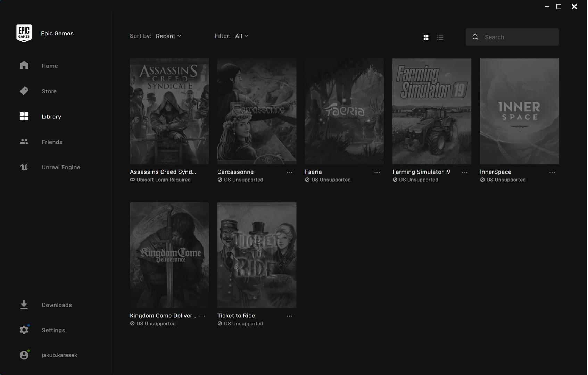588x375 pixels.
Task: Open options menu for Faeria
Action: pyautogui.click(x=377, y=172)
